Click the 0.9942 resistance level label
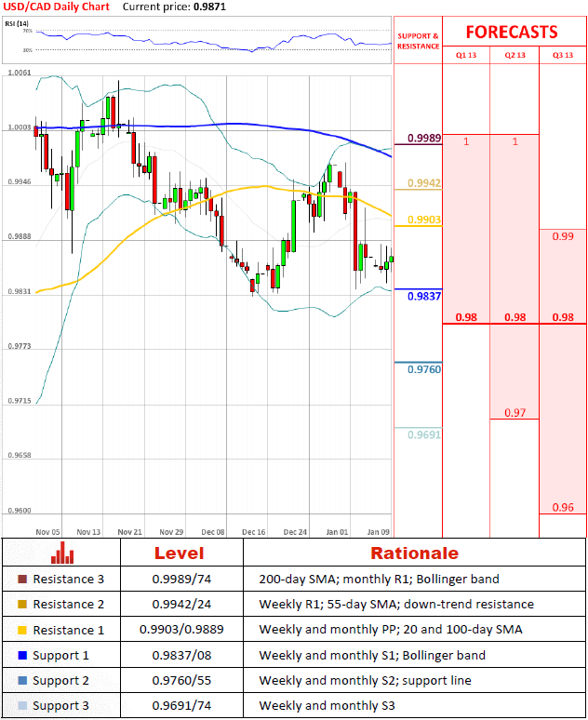588x720 pixels. pyautogui.click(x=424, y=182)
